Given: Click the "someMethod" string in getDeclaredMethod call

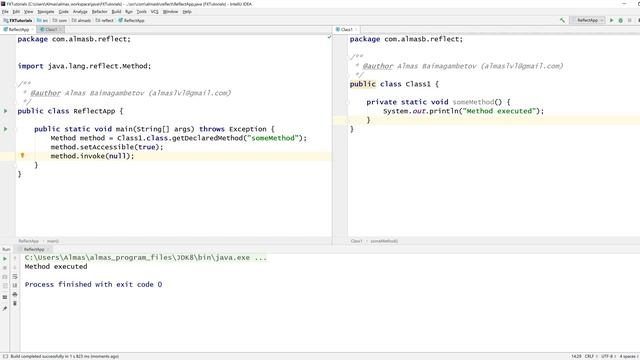Looking at the screenshot, I should 273,138.
